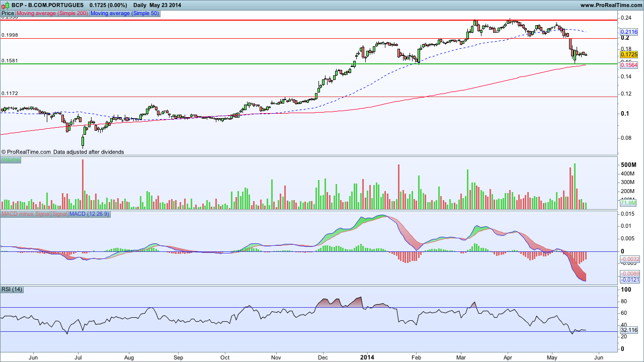Click the Feb label on time axis
This screenshot has width=644, height=362.
tap(417, 357)
